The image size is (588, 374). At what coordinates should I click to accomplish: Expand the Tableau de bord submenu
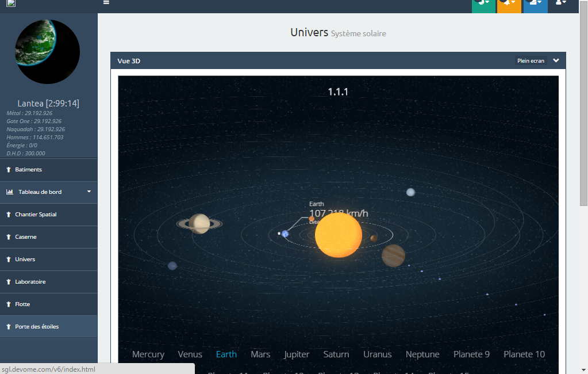pyautogui.click(x=89, y=192)
